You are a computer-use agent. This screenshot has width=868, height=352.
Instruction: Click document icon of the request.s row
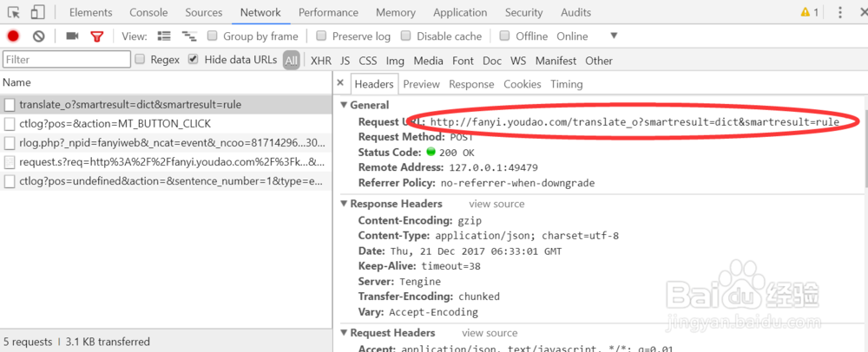[10, 162]
